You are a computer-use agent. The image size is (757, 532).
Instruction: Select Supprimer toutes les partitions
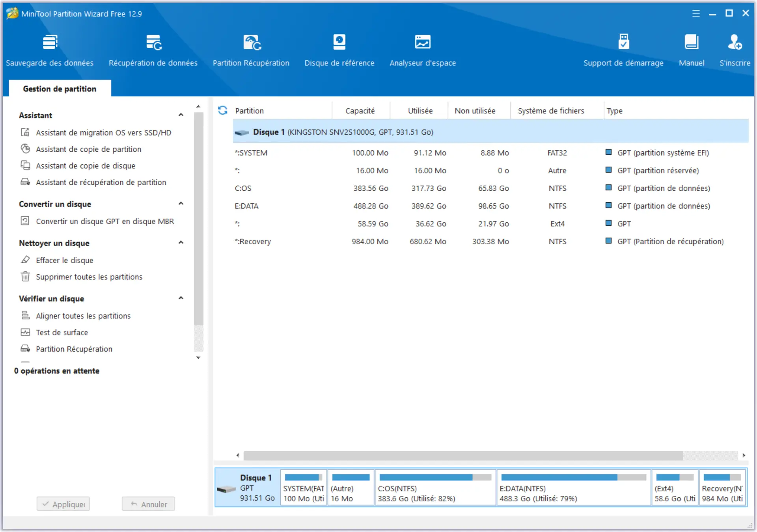pyautogui.click(x=89, y=277)
